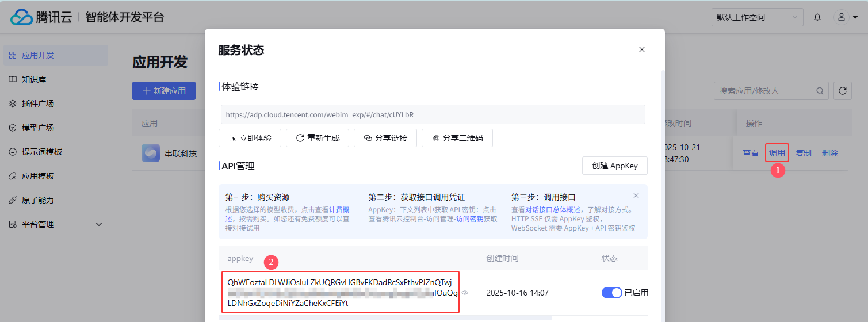Viewport: 868px width, 322px height.
Task: Click the 立即体验 button
Action: [x=250, y=138]
